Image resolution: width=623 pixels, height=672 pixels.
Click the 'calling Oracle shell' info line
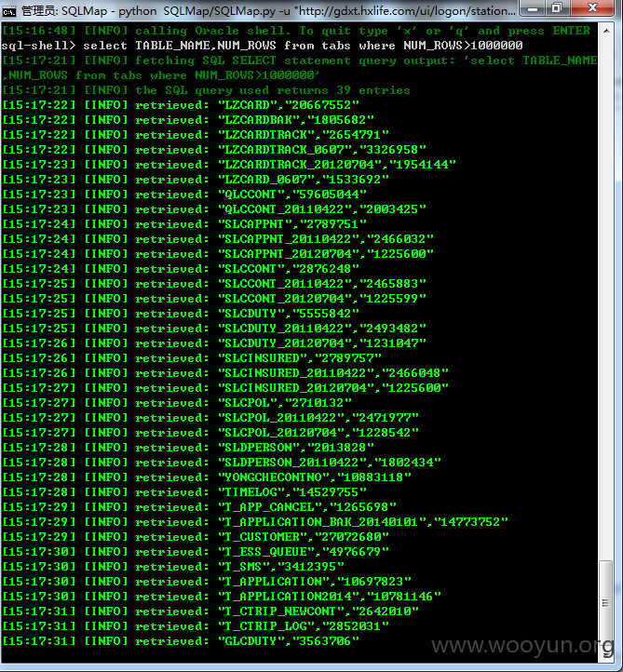click(x=296, y=31)
